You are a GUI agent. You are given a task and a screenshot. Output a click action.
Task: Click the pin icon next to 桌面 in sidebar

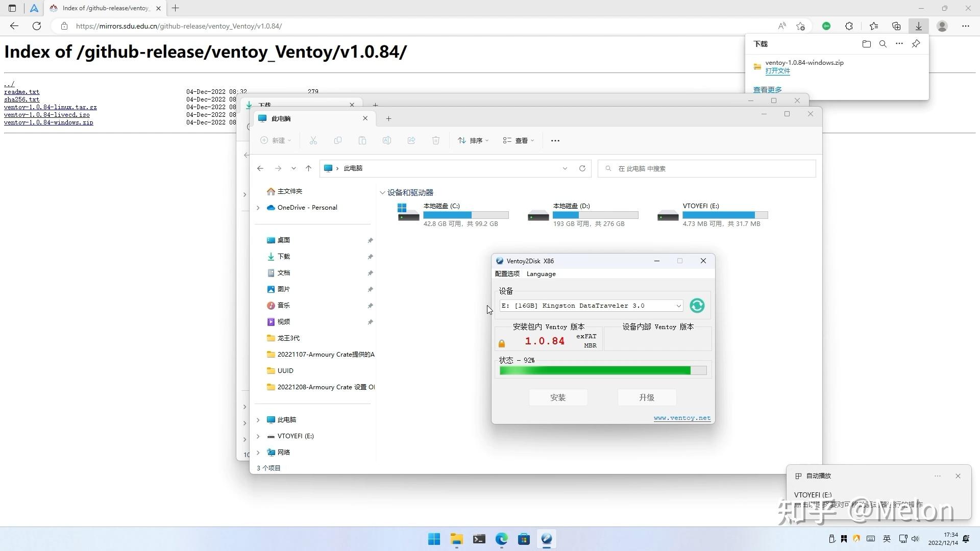[370, 240]
